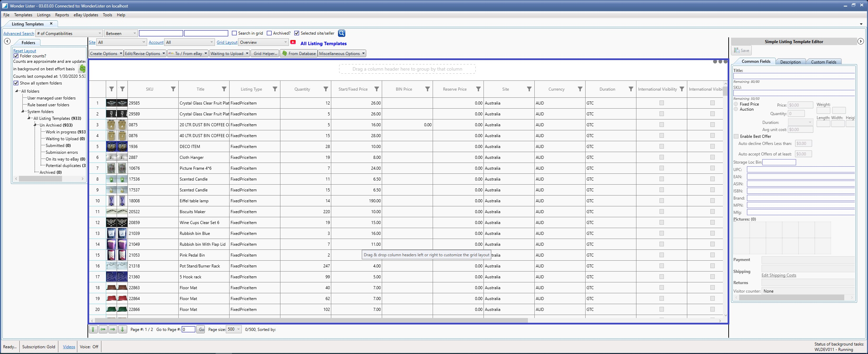Collapse the Simple Listing Template Editor arrow
Screen dimensions: 868x354
[x=861, y=41]
